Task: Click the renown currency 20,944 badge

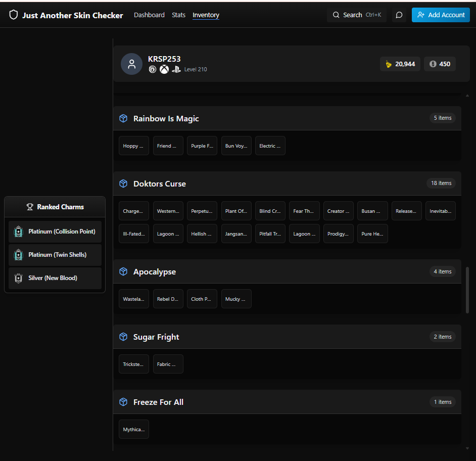Action: click(x=400, y=64)
